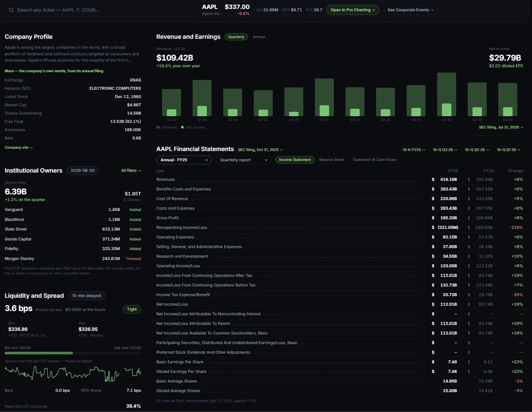Click the Income Tax Expense/Benefit line
The image size is (532, 412).
(340, 295)
